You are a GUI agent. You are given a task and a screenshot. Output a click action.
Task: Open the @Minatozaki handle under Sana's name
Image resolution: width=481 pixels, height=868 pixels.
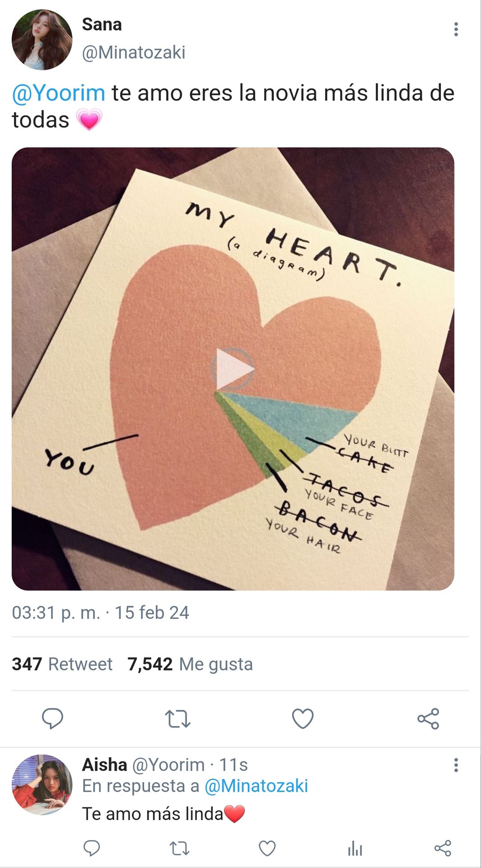tap(134, 52)
